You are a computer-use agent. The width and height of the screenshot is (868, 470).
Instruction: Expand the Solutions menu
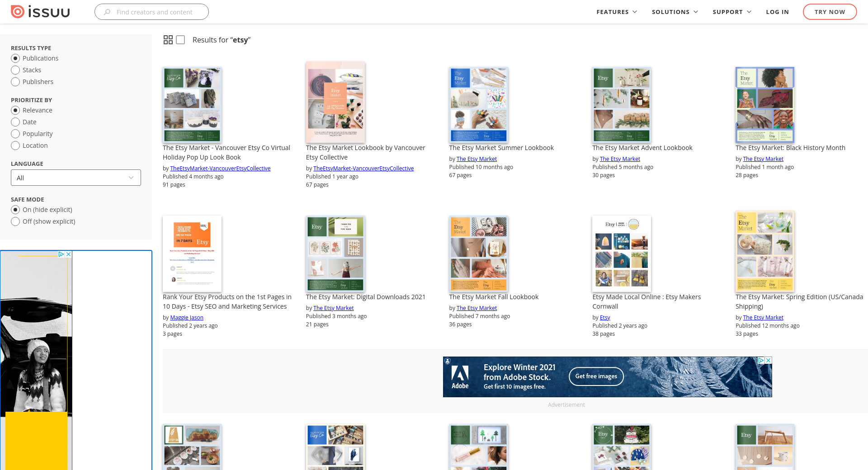(675, 12)
